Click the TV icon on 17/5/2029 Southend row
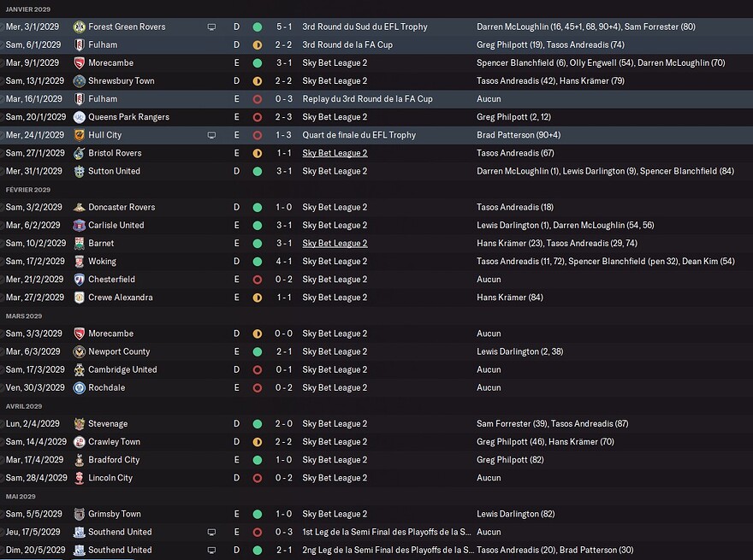The image size is (753, 560). (211, 532)
